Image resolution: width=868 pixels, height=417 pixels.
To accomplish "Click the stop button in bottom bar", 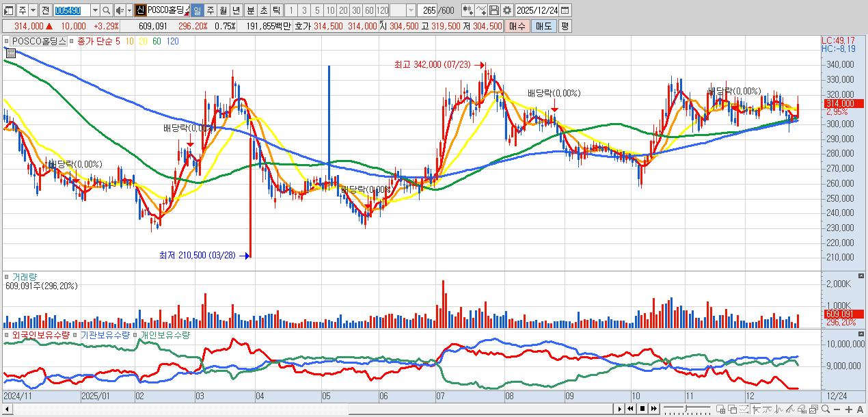I will (642, 409).
